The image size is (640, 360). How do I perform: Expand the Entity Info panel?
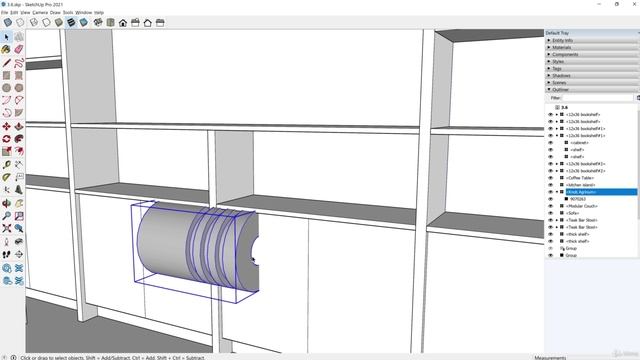click(x=592, y=40)
